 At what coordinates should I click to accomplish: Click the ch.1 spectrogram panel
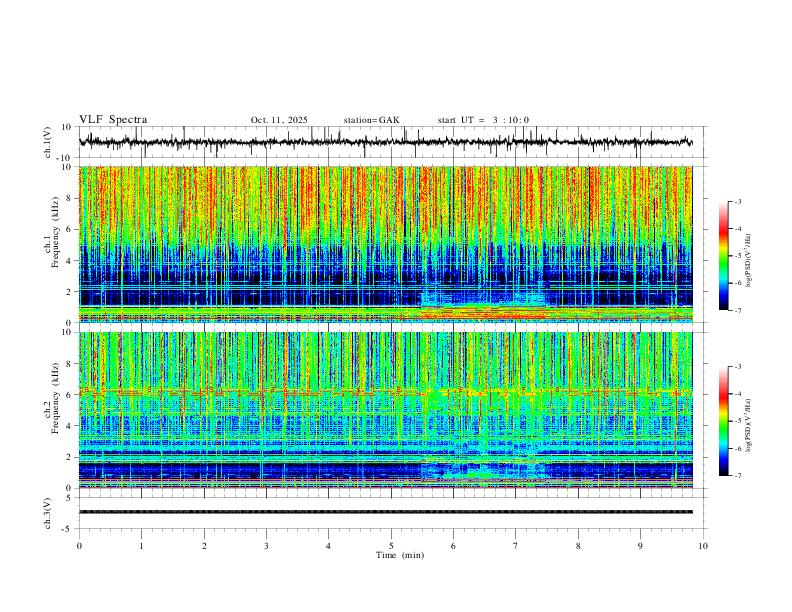coord(385,244)
